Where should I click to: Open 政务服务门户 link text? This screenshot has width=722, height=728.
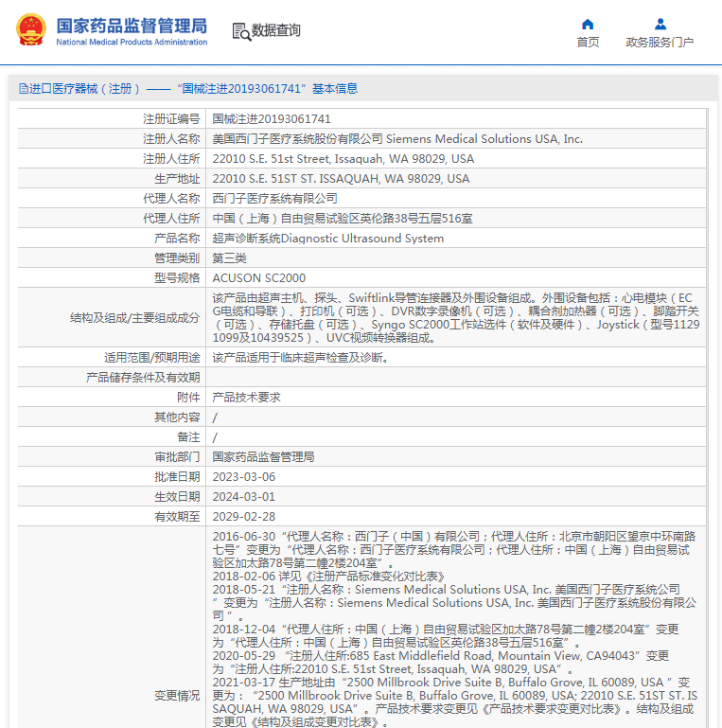coord(660,43)
